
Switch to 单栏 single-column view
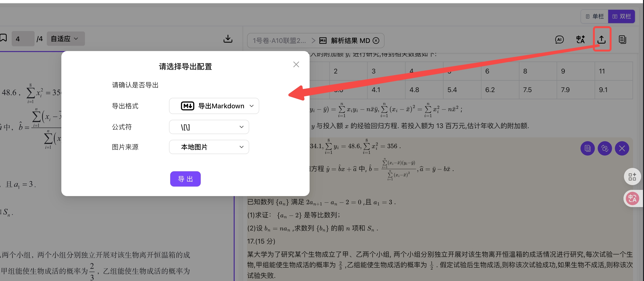[595, 16]
